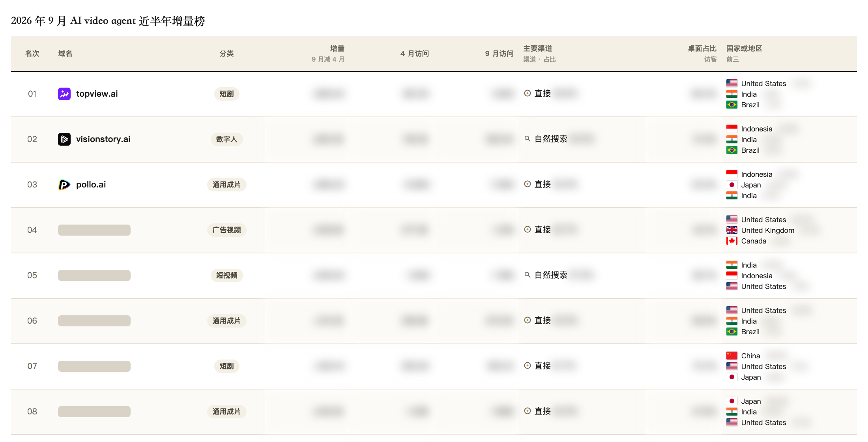Screen dimensions: 868x442
Task: Open the visionstory.ai domain link
Action: 103,139
